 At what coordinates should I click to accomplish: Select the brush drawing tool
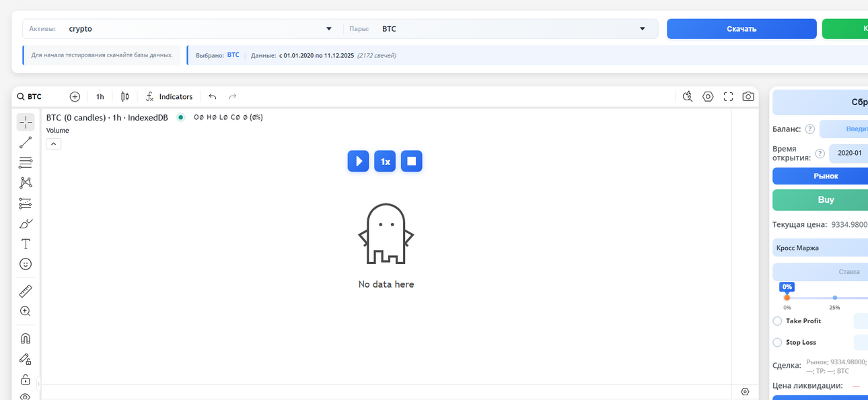(x=26, y=224)
